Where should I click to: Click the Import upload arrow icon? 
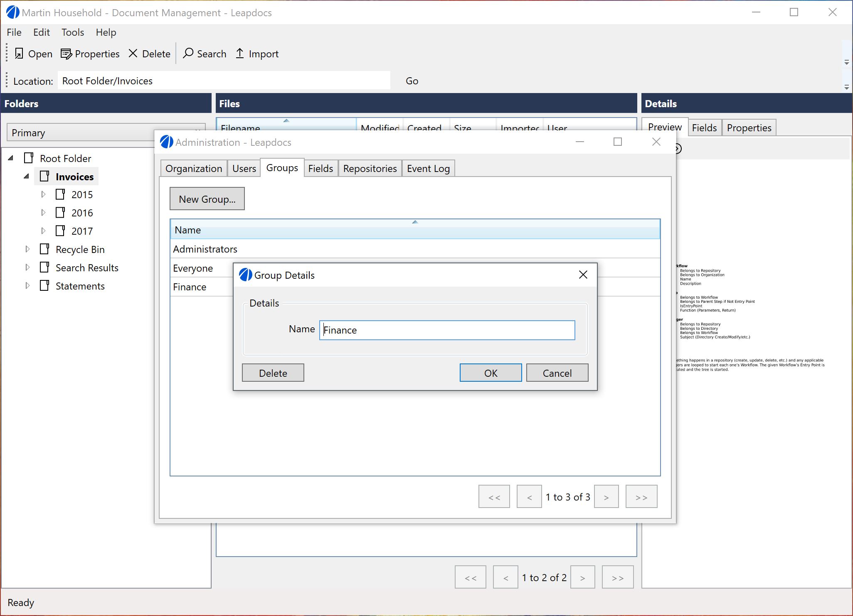point(240,53)
